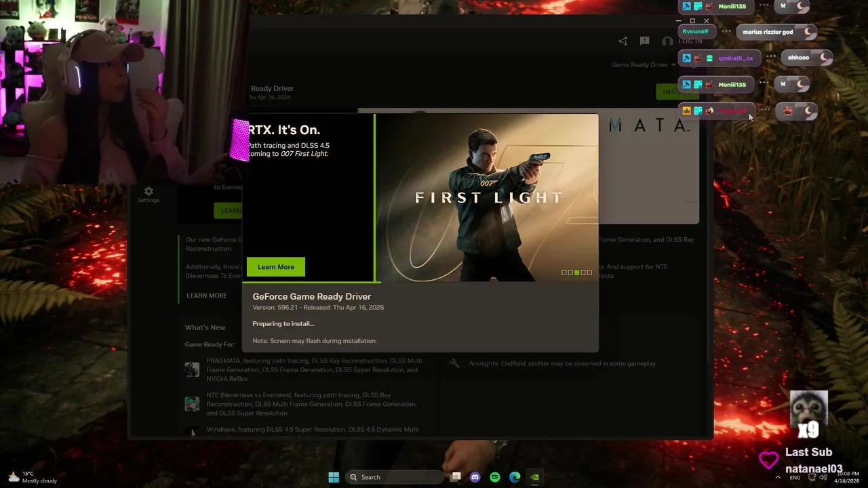Click the Learn More button on RTX banner

coord(276,267)
